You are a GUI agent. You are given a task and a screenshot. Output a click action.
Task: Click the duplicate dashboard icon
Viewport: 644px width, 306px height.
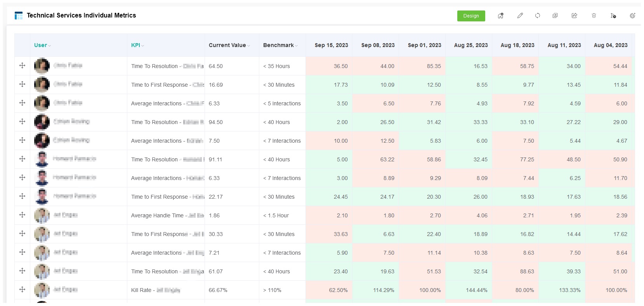tap(555, 16)
